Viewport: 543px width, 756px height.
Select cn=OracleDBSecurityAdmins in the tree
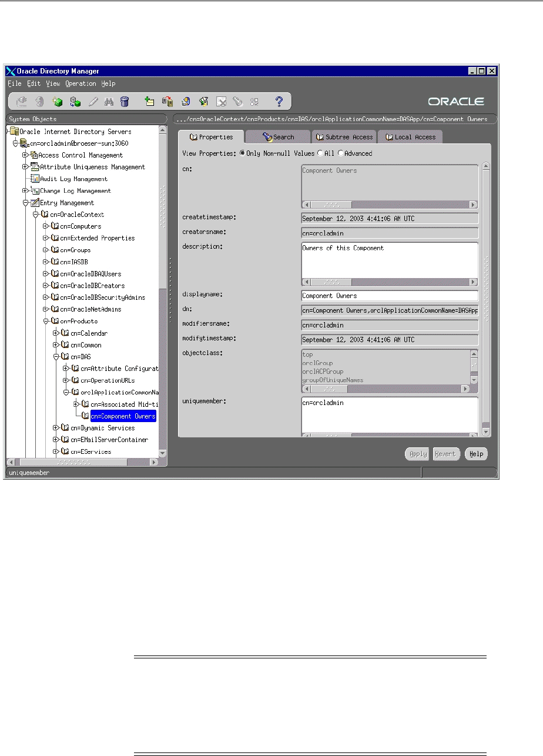click(x=102, y=297)
